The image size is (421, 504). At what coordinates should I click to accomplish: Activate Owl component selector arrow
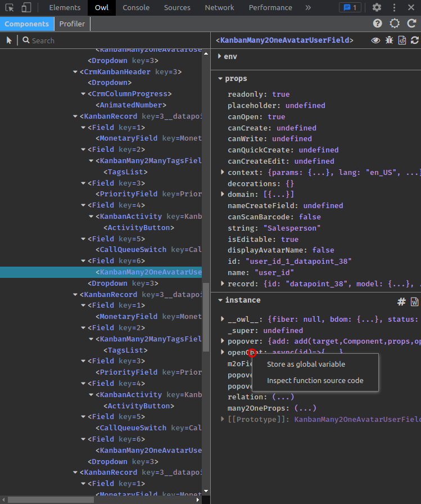(x=9, y=40)
